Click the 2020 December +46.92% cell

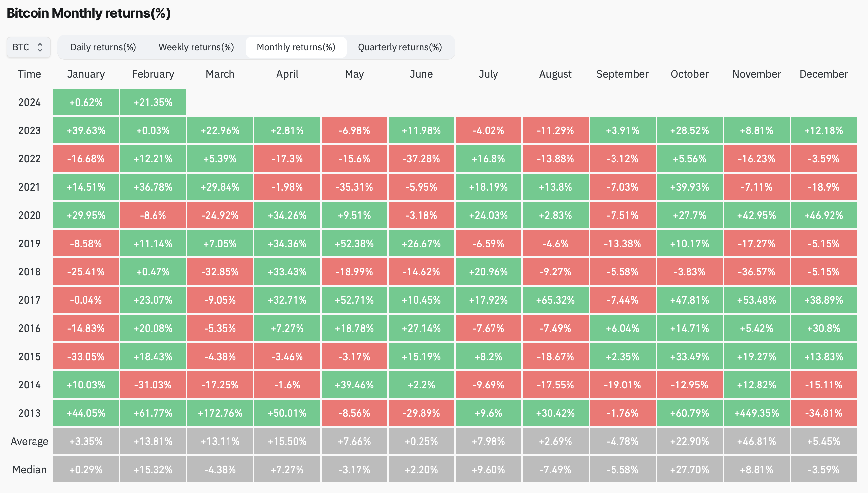click(823, 215)
